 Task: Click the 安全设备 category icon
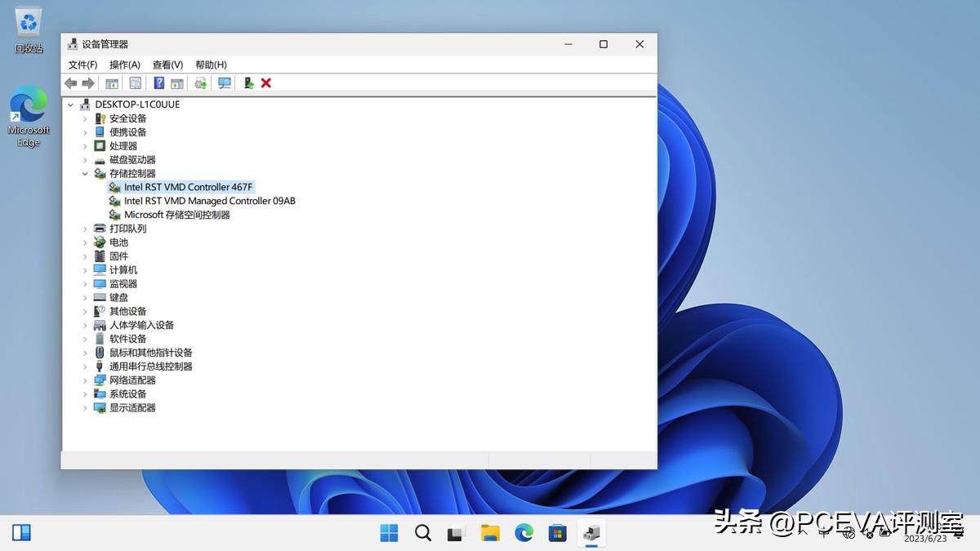100,118
